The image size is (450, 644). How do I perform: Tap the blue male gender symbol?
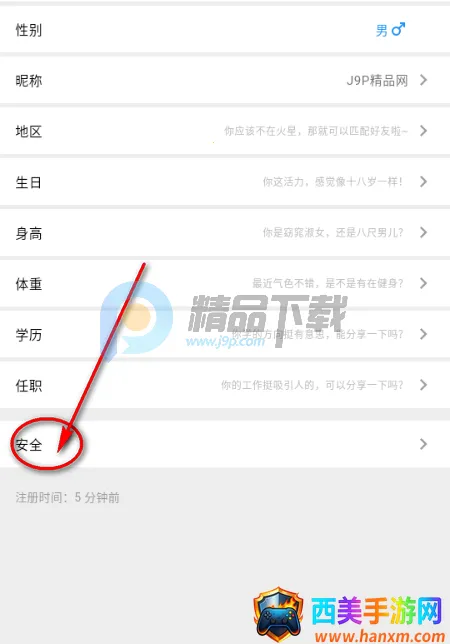pos(398,29)
